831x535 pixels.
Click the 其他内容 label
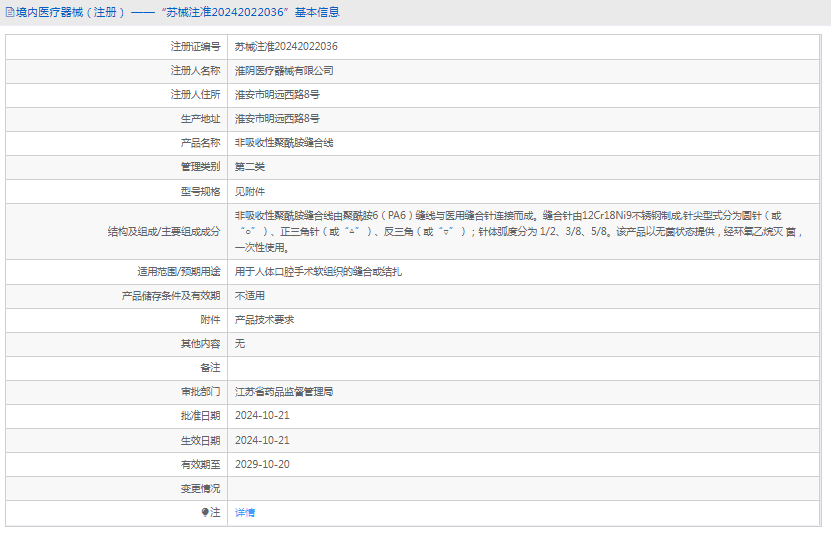tap(200, 344)
